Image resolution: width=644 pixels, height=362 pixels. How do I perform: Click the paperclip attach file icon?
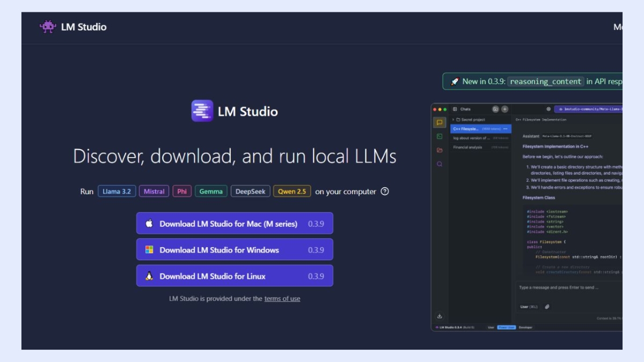click(547, 307)
